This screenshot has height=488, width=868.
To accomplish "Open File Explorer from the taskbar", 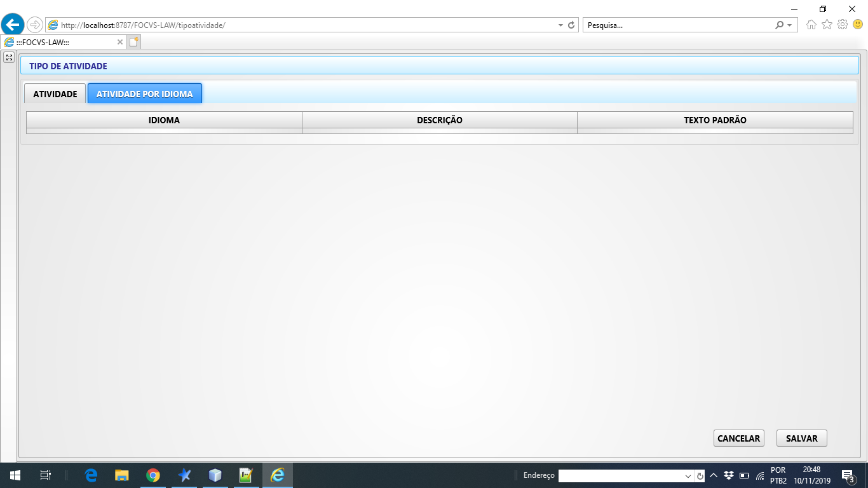I will pyautogui.click(x=122, y=475).
